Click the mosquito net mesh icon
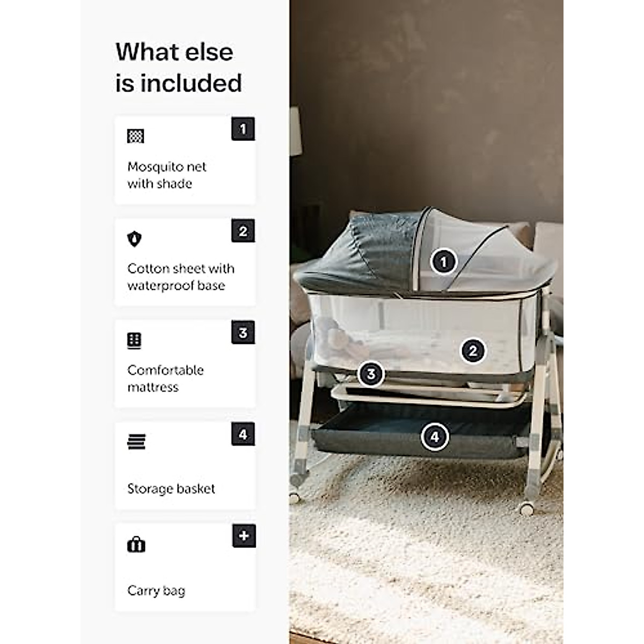Screen dimensions: 644x644 (135, 136)
